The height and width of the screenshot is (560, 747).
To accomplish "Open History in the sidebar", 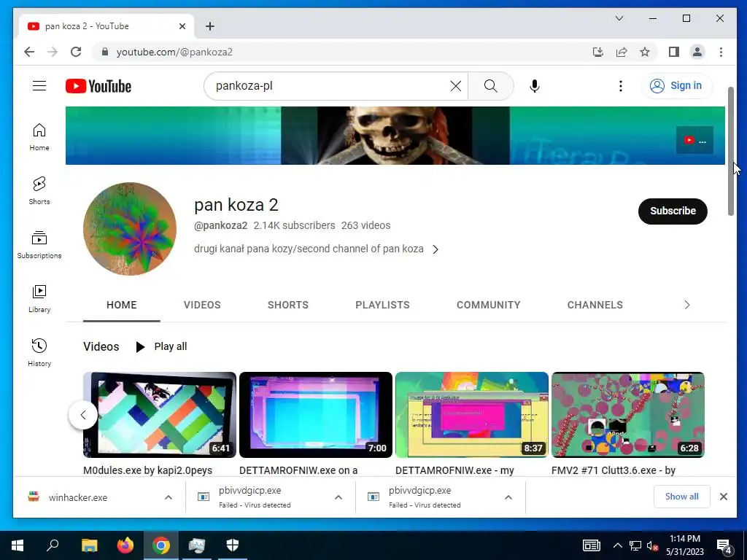I will point(39,352).
